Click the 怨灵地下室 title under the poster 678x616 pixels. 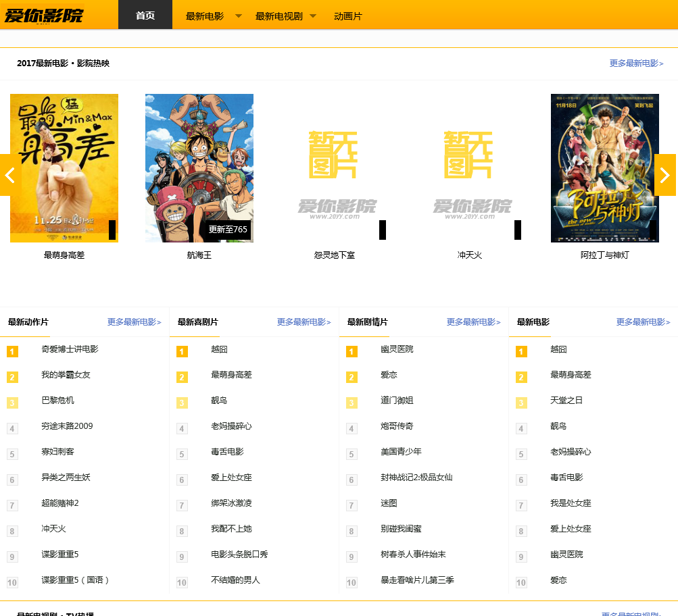334,255
